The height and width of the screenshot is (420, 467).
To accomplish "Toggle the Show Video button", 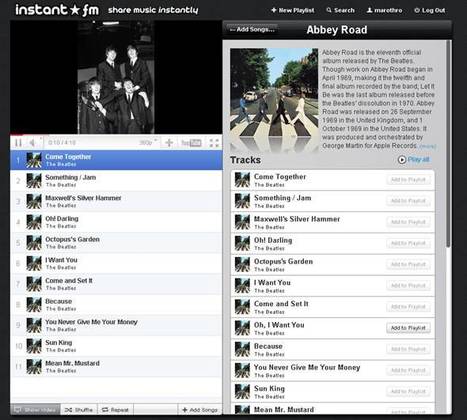I will (35, 409).
